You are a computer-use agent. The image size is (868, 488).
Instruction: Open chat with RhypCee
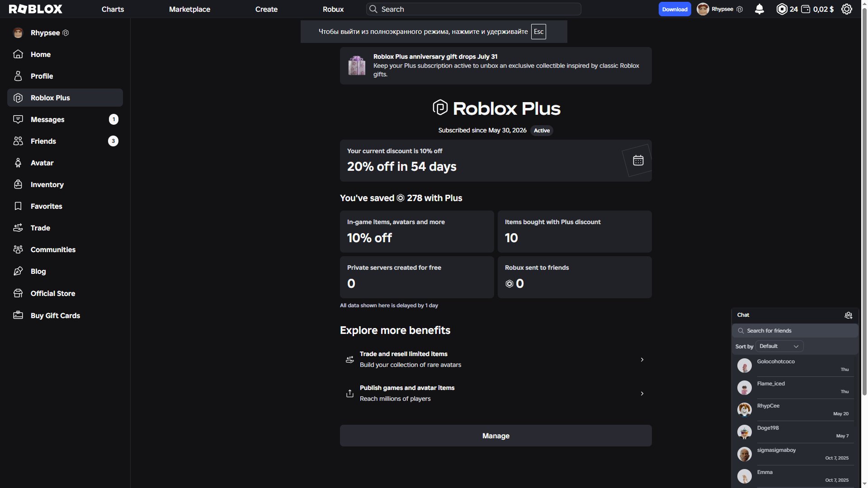click(795, 409)
